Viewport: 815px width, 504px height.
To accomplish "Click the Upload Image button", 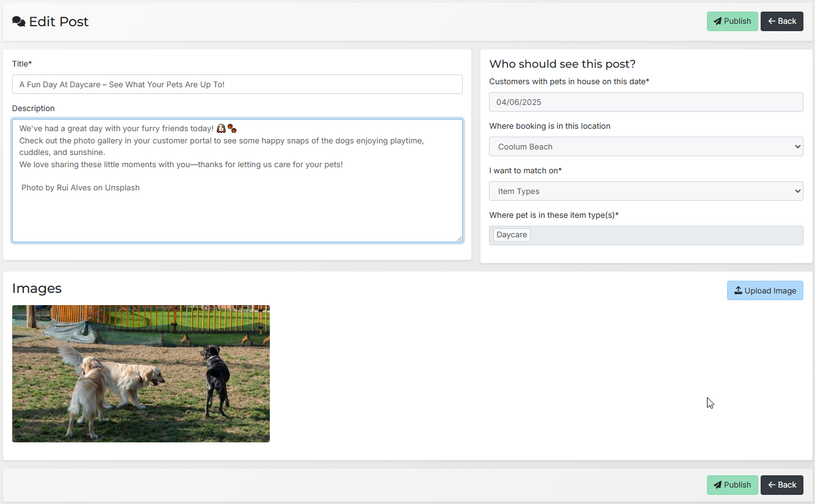I will coord(765,290).
